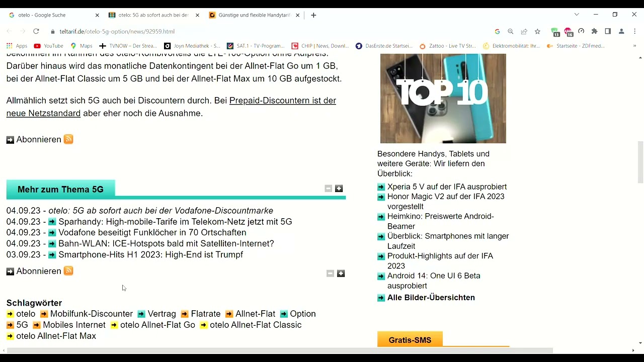The height and width of the screenshot is (362, 644).
Task: Click the plus icon below the news list
Action: [341, 274]
